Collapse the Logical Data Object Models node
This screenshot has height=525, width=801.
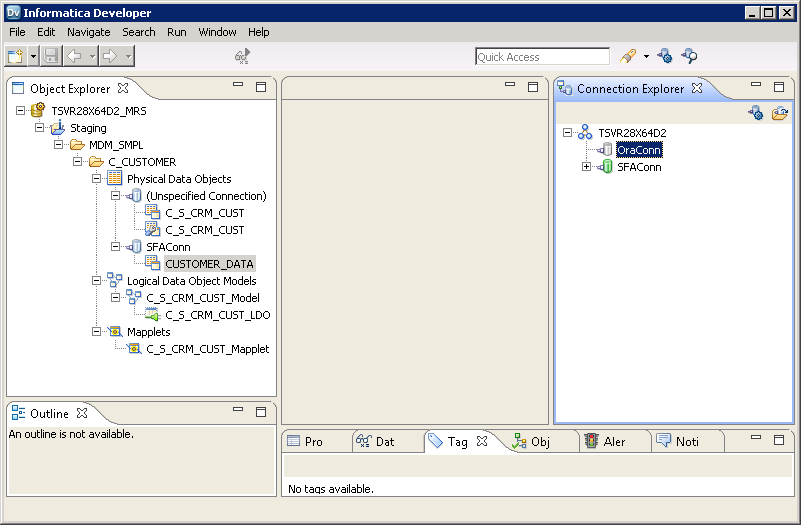coord(97,280)
